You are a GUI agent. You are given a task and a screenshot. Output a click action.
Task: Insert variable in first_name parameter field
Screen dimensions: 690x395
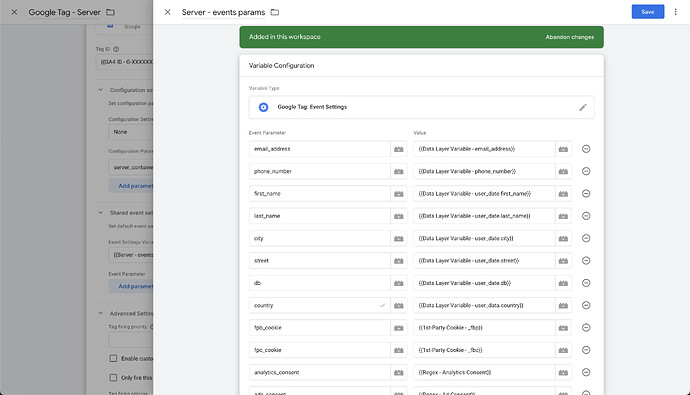click(399, 194)
